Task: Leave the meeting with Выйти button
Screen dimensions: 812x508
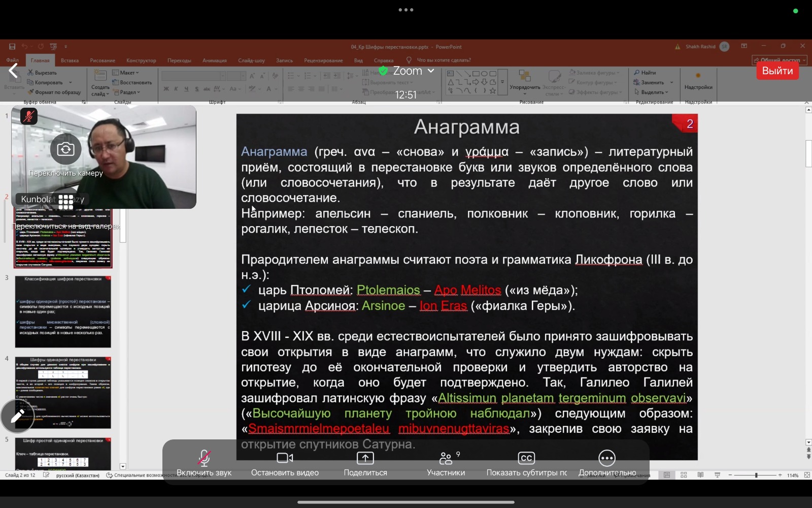Action: pyautogui.click(x=777, y=71)
